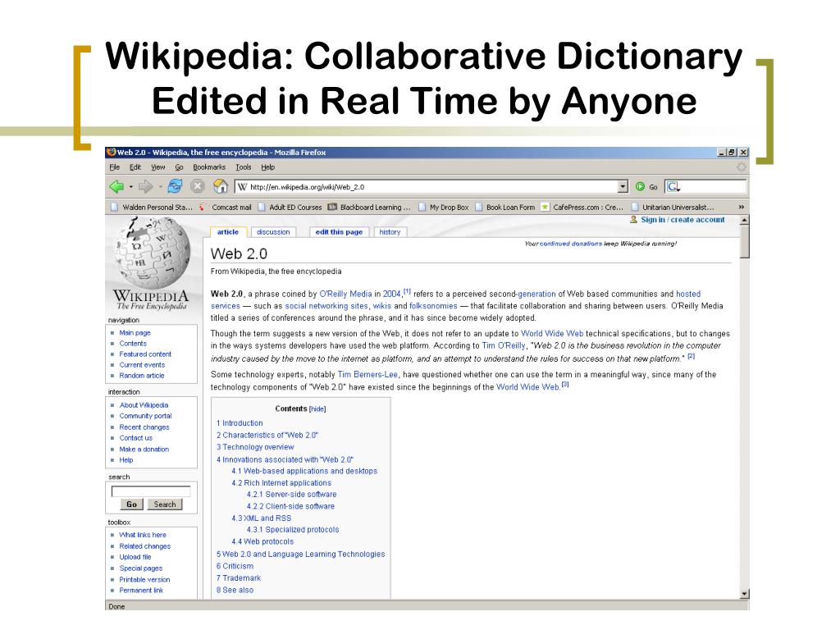The width and height of the screenshot is (840, 630).
Task: Jump to 1 Introduction section
Action: click(x=240, y=422)
